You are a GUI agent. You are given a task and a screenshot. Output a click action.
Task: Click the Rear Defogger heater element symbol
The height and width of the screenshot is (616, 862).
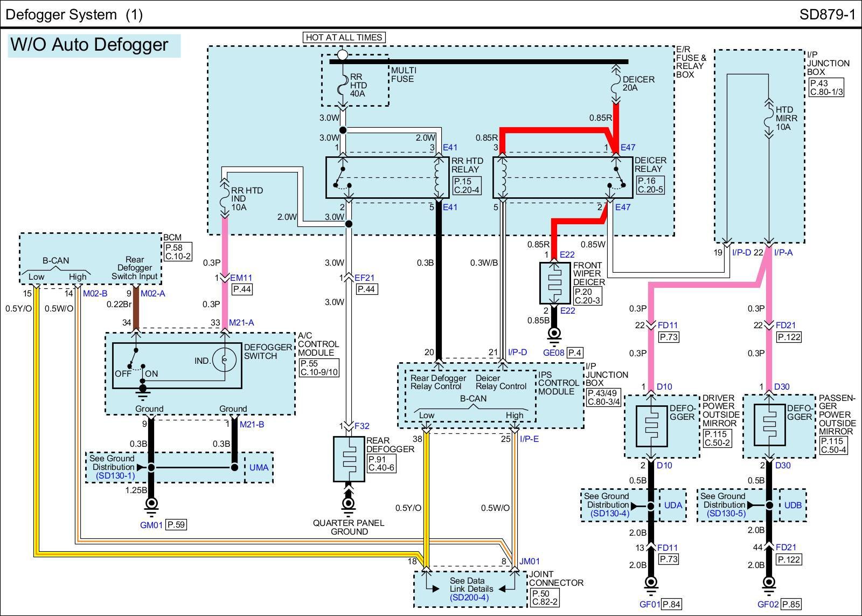point(349,459)
